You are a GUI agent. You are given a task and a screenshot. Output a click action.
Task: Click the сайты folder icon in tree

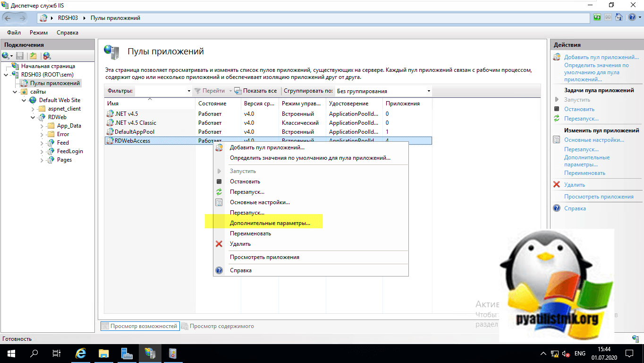[x=24, y=92]
